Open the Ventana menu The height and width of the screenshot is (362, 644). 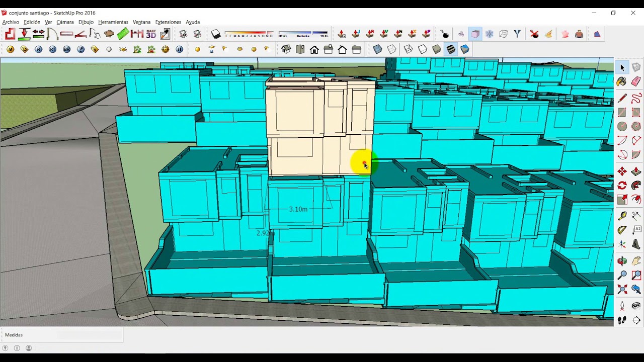(x=141, y=22)
